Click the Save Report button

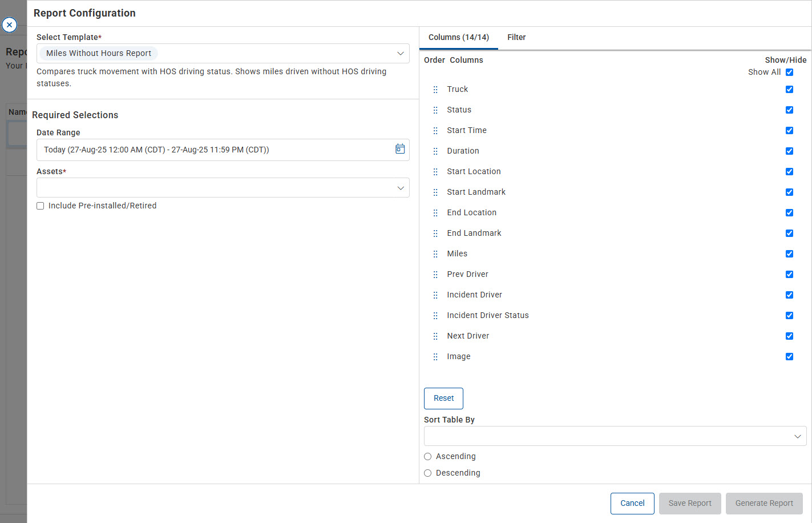point(690,504)
